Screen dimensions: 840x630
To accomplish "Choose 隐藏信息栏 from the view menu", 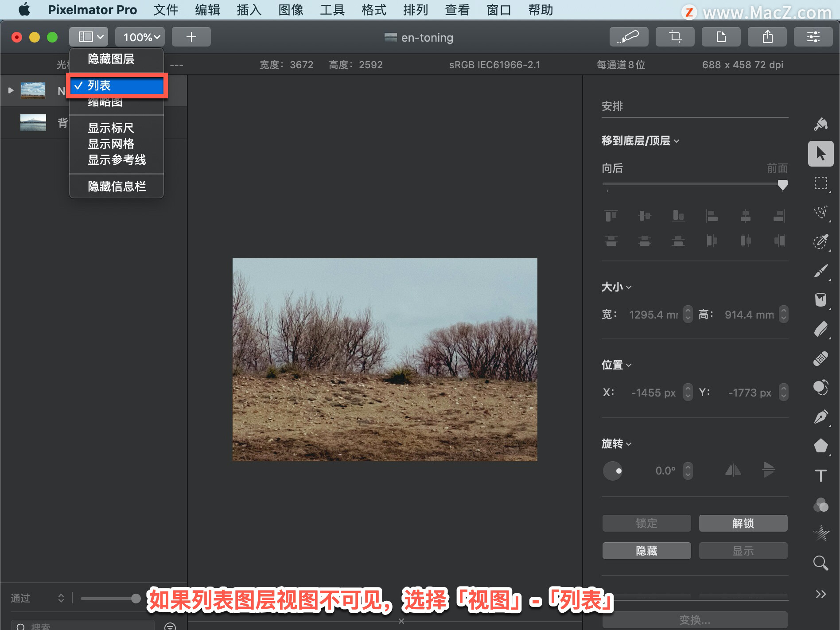I will [117, 187].
